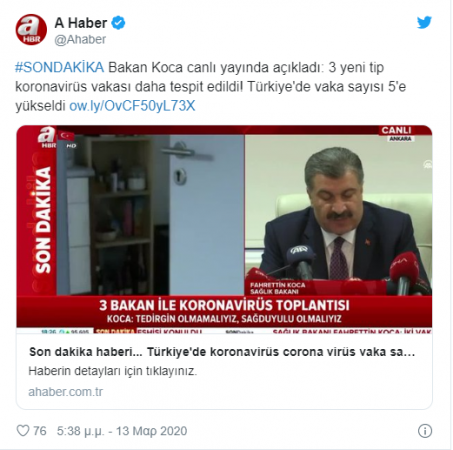
Task: Click the blue verified badge
Action: tap(118, 23)
